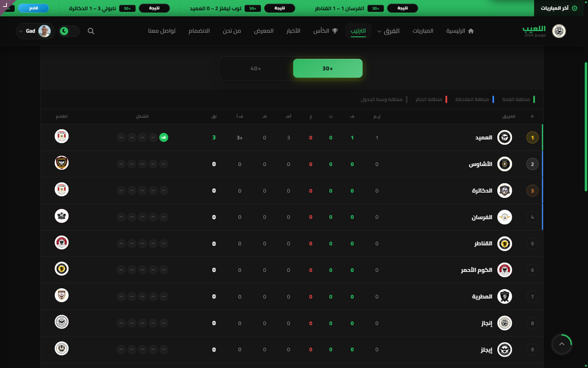588x368 pixels.
Task: Open the من نحن about page
Action: click(232, 31)
